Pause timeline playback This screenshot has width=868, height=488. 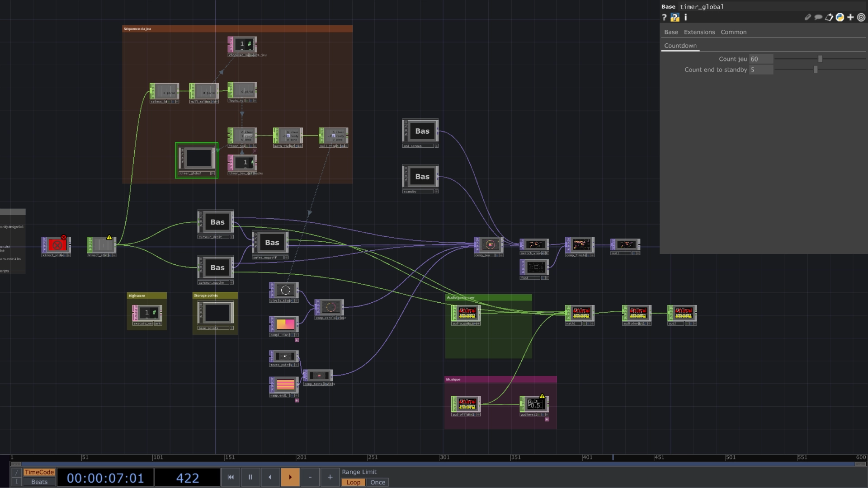(x=250, y=477)
